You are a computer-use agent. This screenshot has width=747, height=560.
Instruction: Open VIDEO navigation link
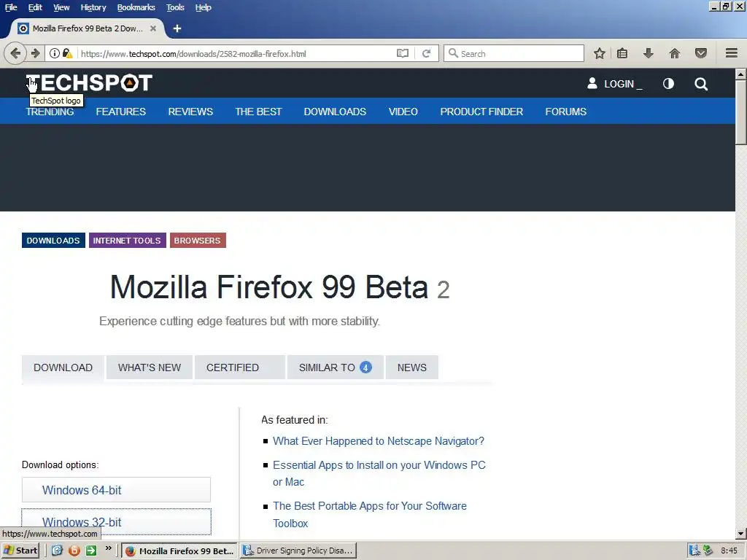(x=403, y=112)
